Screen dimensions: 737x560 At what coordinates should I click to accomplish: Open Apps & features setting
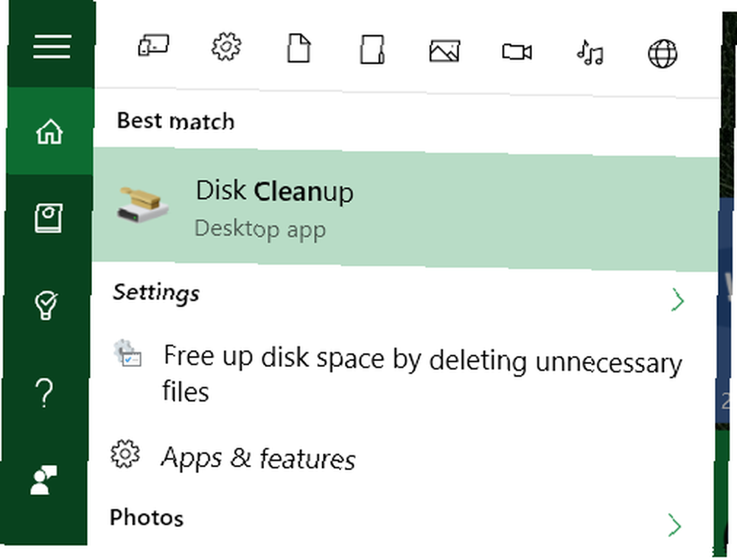click(233, 457)
